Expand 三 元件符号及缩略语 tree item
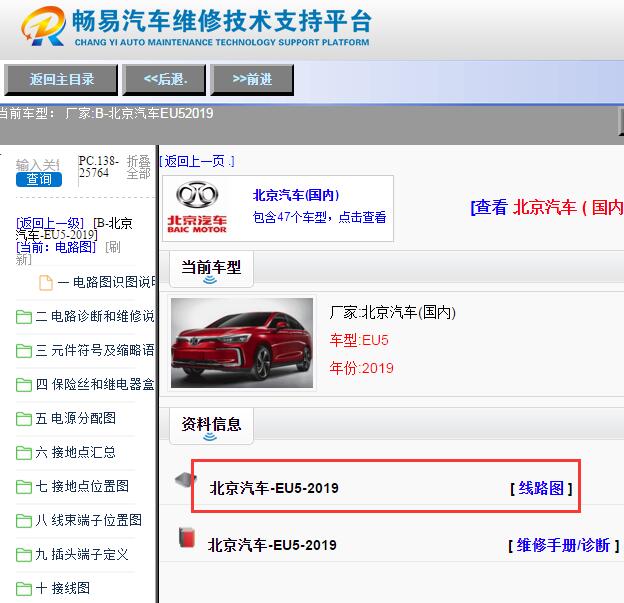Screen dimensions: 624x603 click(x=95, y=351)
